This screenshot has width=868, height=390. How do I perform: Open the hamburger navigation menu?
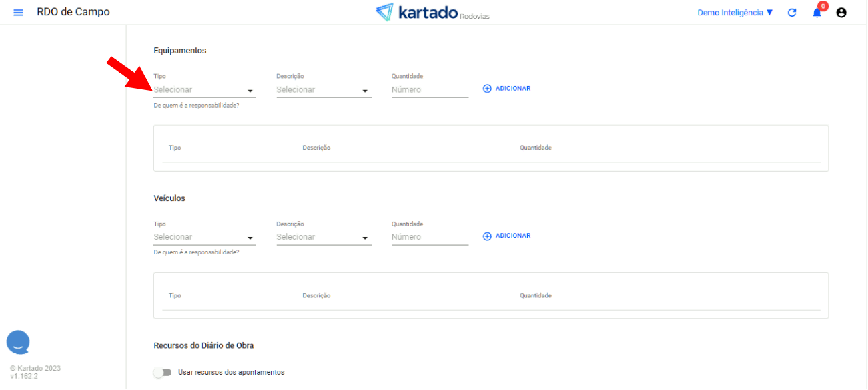[x=18, y=13]
